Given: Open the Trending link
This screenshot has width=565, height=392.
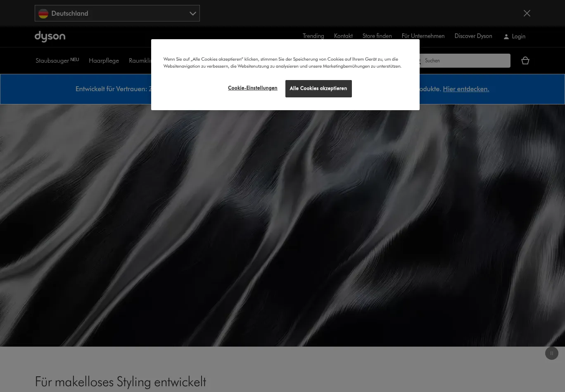Looking at the screenshot, I should coord(313,36).
